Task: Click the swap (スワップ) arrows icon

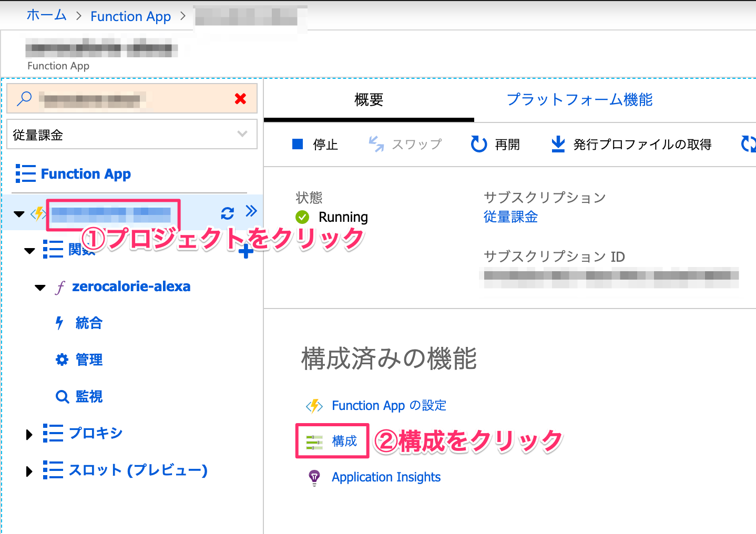Action: (x=376, y=144)
